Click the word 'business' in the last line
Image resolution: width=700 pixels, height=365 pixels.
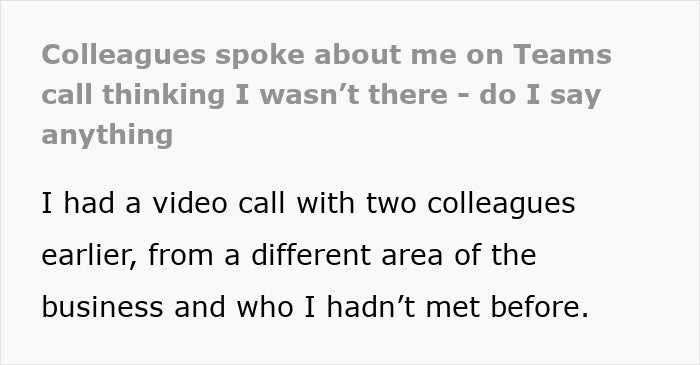(x=102, y=307)
